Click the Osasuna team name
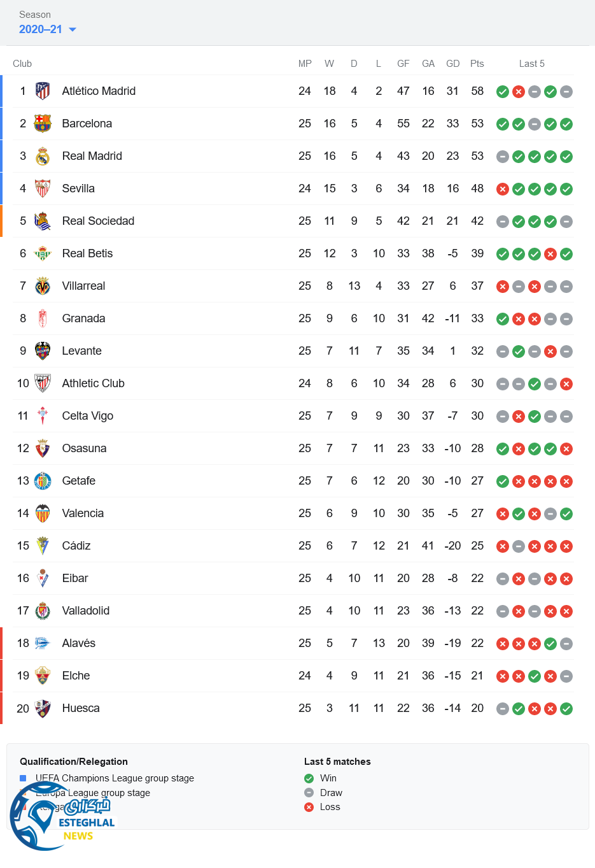The height and width of the screenshot is (868, 595). point(84,448)
